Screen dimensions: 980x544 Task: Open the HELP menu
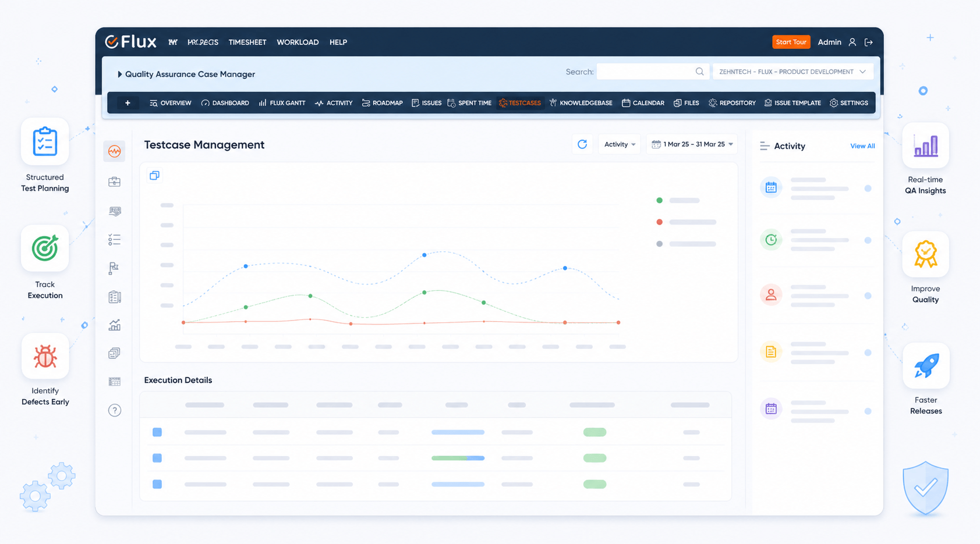tap(338, 42)
